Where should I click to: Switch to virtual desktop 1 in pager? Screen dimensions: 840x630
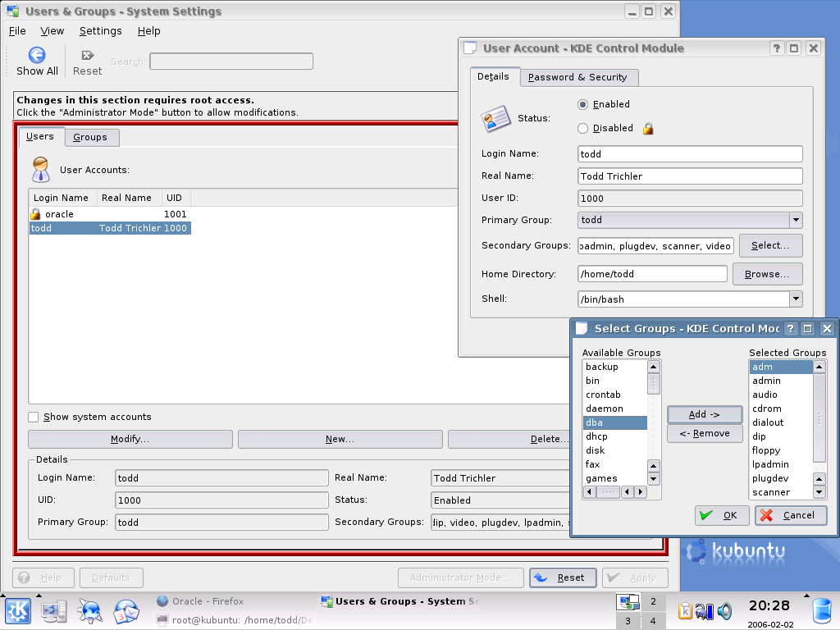pyautogui.click(x=628, y=601)
